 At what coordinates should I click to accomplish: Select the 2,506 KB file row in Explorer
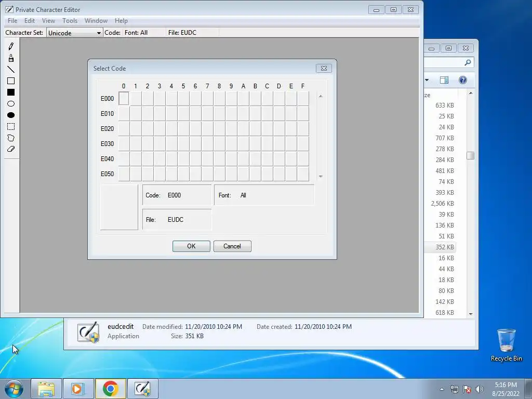click(440, 204)
